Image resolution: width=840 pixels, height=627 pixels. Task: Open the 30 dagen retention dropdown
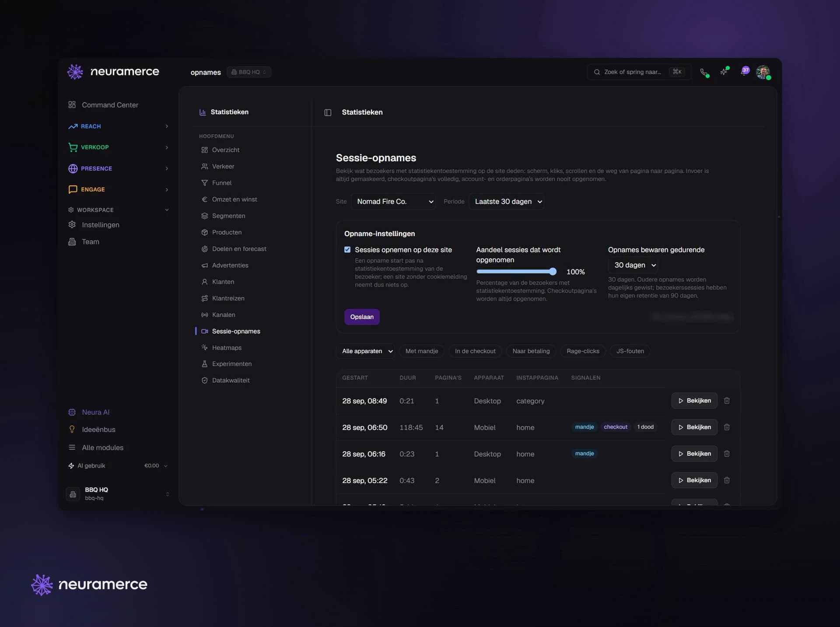click(633, 265)
